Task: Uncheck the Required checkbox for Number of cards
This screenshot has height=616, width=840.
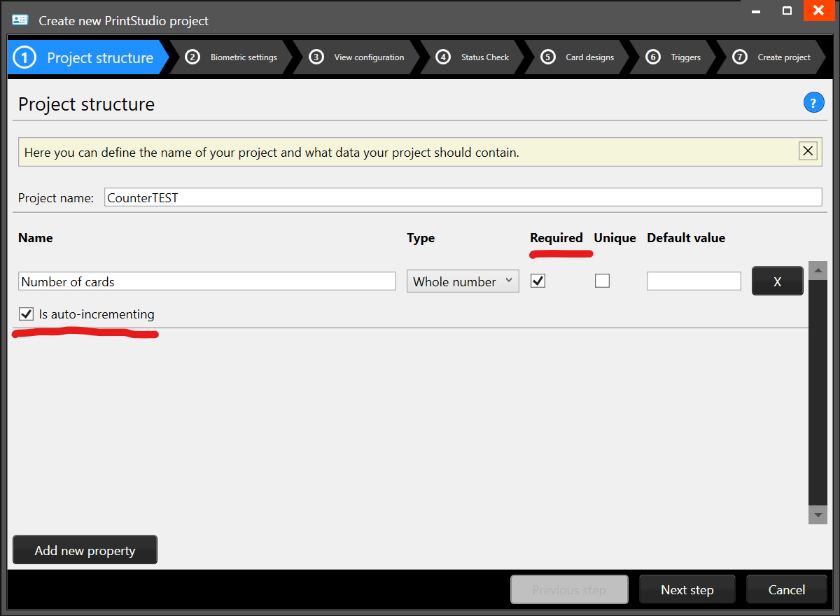Action: 538,280
